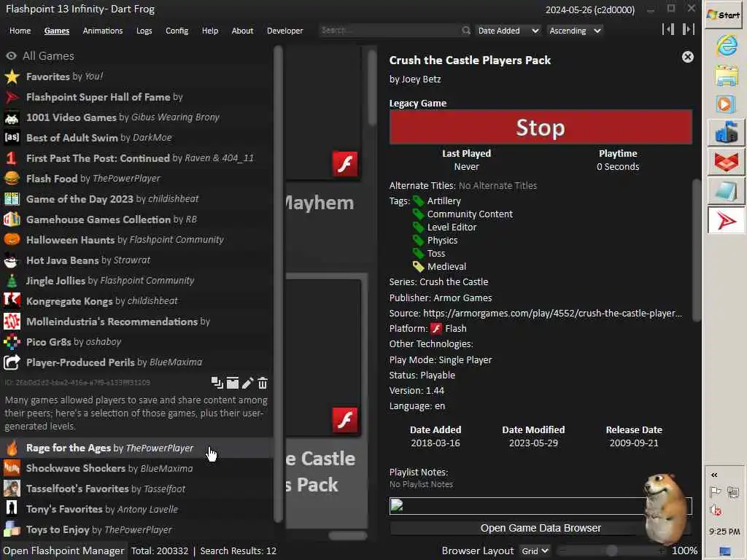Viewport: 747px width, 560px height.
Task: Select the Tony's Favorites playlist
Action: pyautogui.click(x=137, y=510)
